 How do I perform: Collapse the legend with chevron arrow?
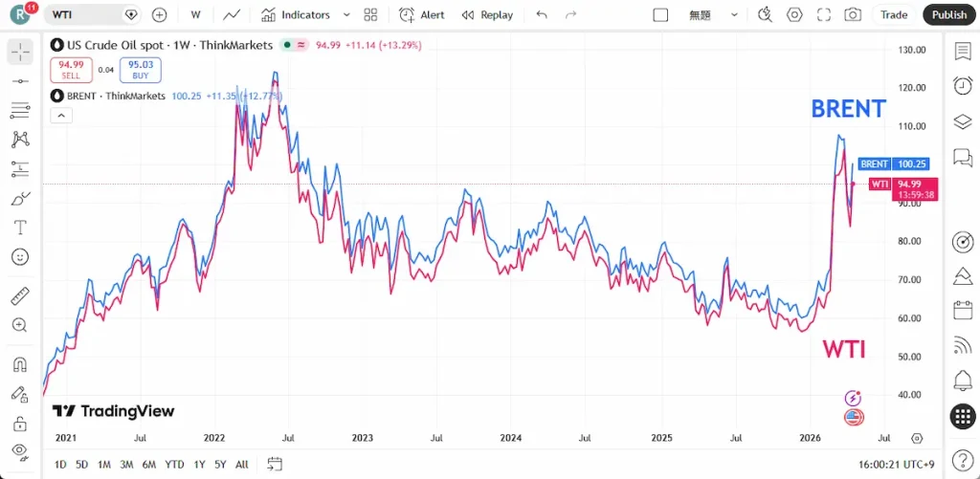[x=61, y=115]
